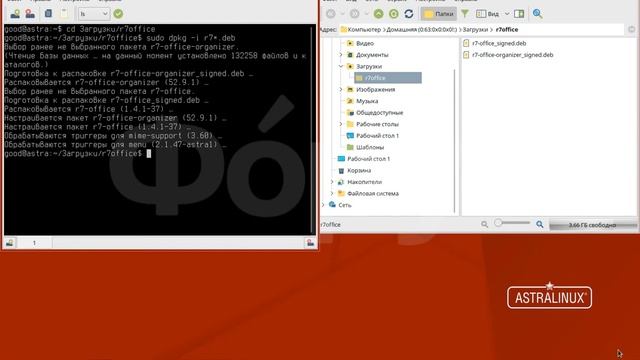Select the Документы folder in the tree
The width and height of the screenshot is (640, 360).
[372, 55]
